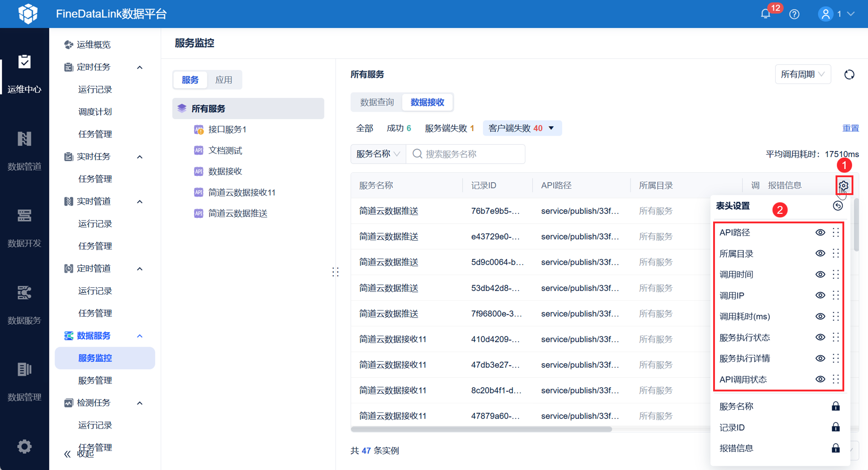Open 数据服务 in the left rail
The width and height of the screenshot is (868, 470).
[x=24, y=305]
